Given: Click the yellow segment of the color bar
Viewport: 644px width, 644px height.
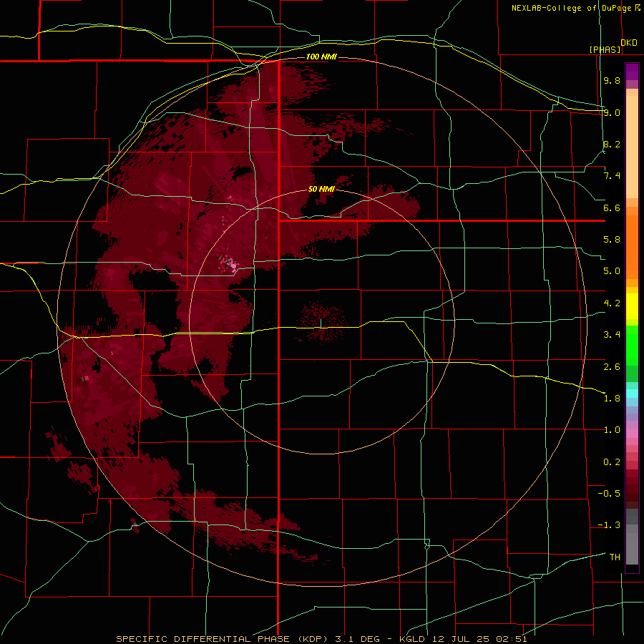Looking at the screenshot, I should pyautogui.click(x=632, y=306).
